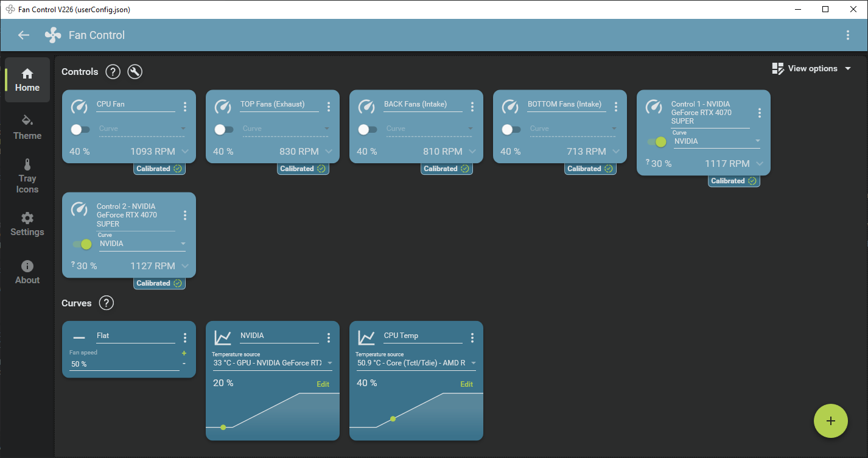Decrease Flat fan speed with minus
Viewport: 868px width, 458px height.
coord(184,364)
